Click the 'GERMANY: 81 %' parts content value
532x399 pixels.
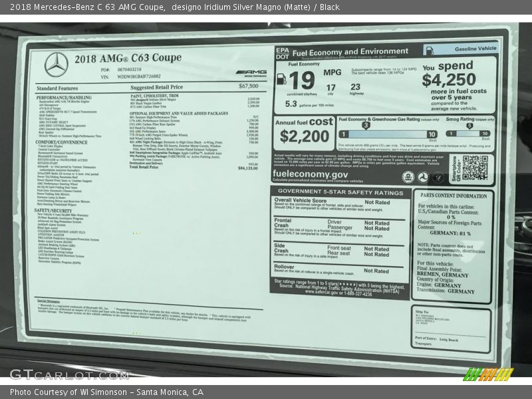(450, 233)
